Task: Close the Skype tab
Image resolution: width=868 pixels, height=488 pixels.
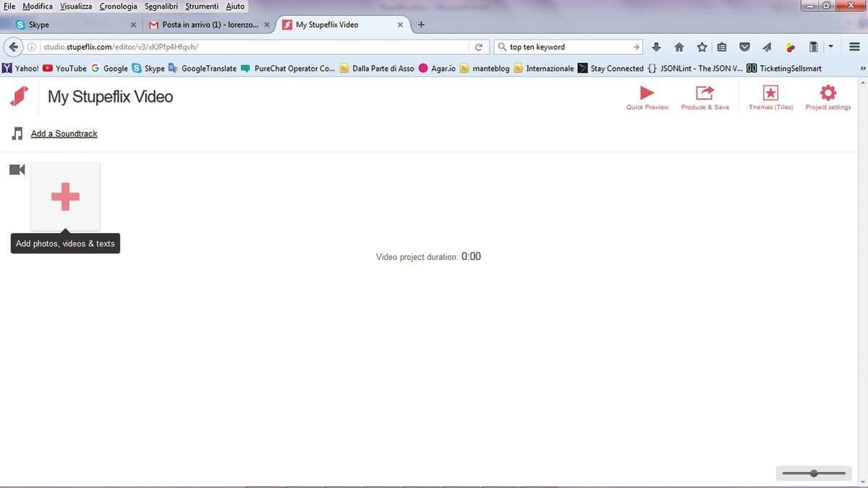Action: pyautogui.click(x=133, y=25)
